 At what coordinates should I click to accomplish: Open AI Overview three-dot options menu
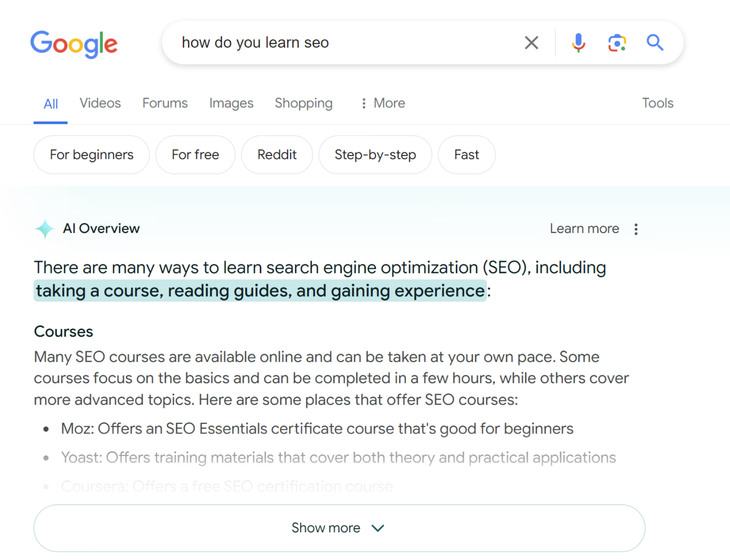(636, 229)
